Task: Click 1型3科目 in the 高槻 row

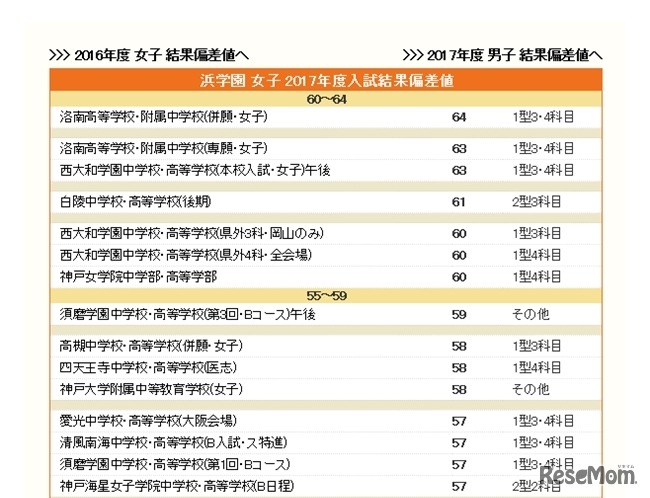Action: tap(537, 346)
